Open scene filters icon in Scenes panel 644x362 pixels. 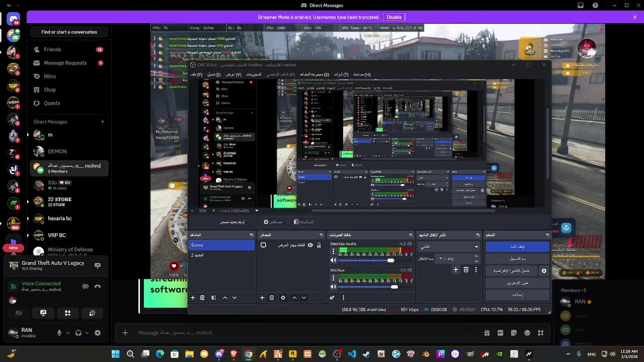(213, 298)
